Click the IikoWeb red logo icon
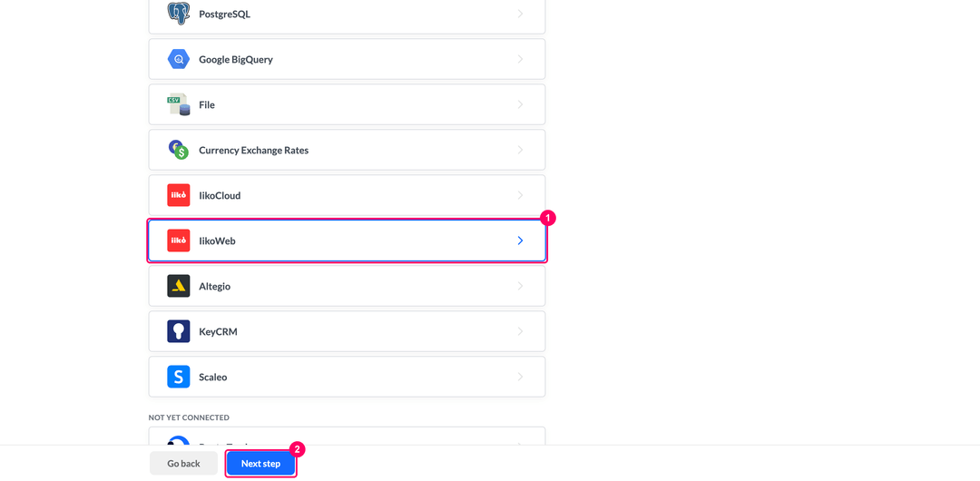The height and width of the screenshot is (481, 980). (x=178, y=240)
